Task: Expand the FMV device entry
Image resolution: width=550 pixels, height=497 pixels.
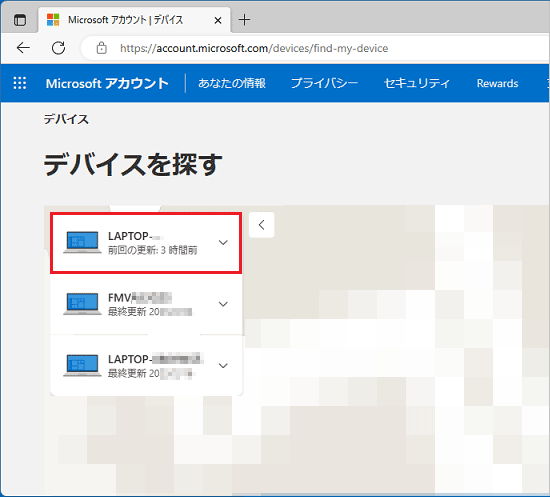Action: pyautogui.click(x=223, y=304)
